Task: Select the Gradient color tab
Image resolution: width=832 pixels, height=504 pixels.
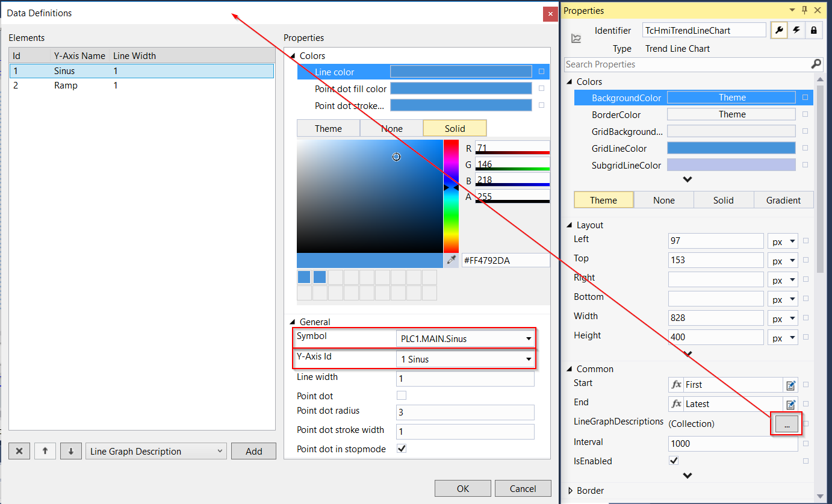Action: tap(783, 200)
